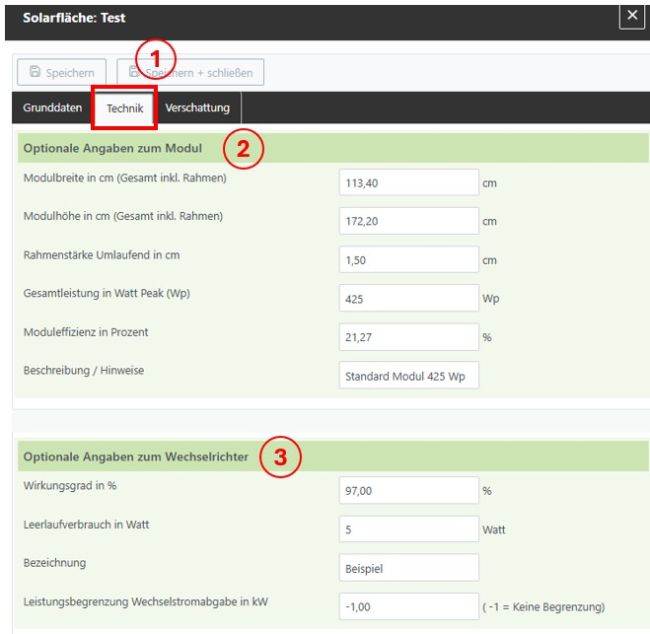The image size is (650, 634).
Task: Click the label Beschreibung / Hinweise
Action: (83, 370)
